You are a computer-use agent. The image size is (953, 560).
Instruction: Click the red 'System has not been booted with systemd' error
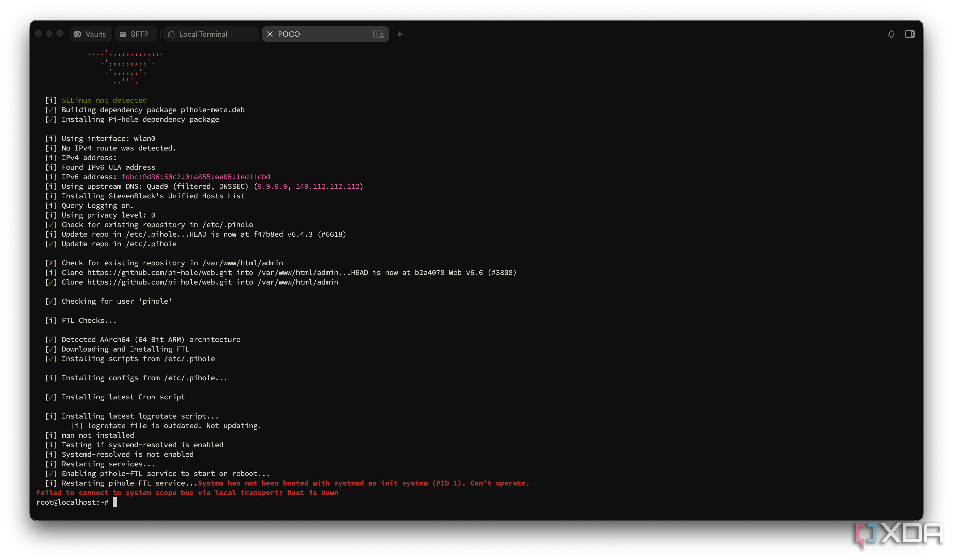coord(363,483)
